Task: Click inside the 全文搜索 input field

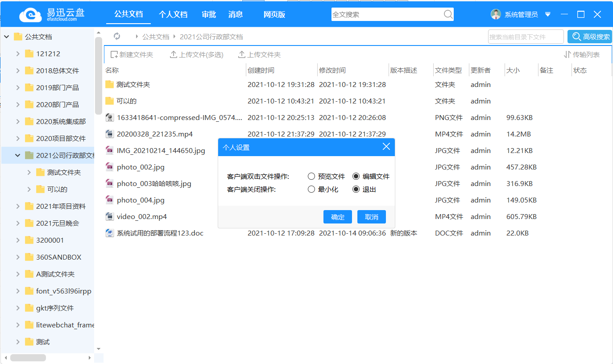Action: [388, 14]
